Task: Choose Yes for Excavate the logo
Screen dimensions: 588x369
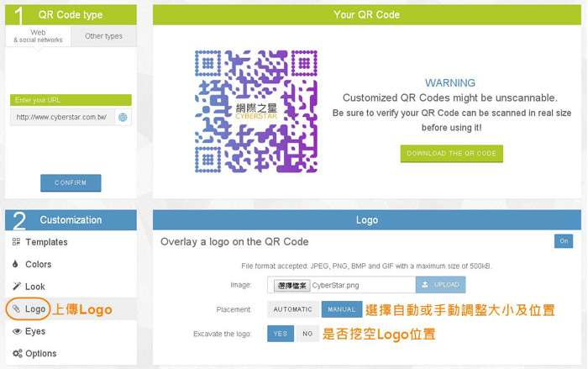Action: (280, 334)
